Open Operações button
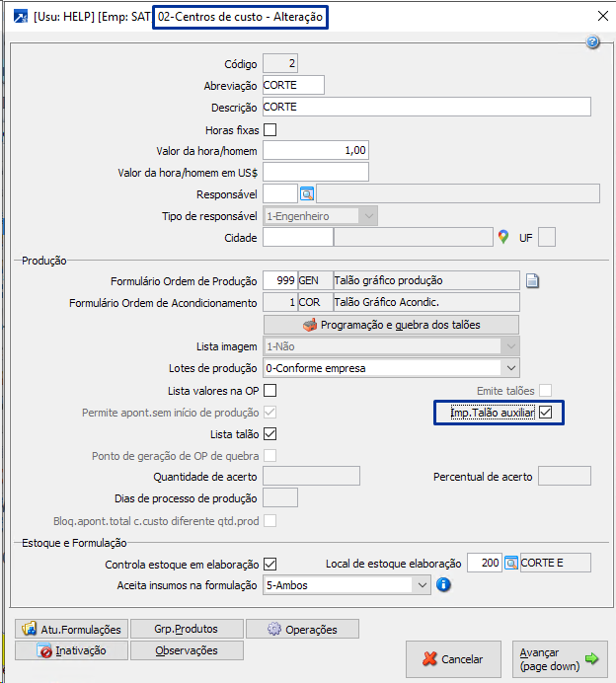This screenshot has width=616, height=683. tap(302, 629)
